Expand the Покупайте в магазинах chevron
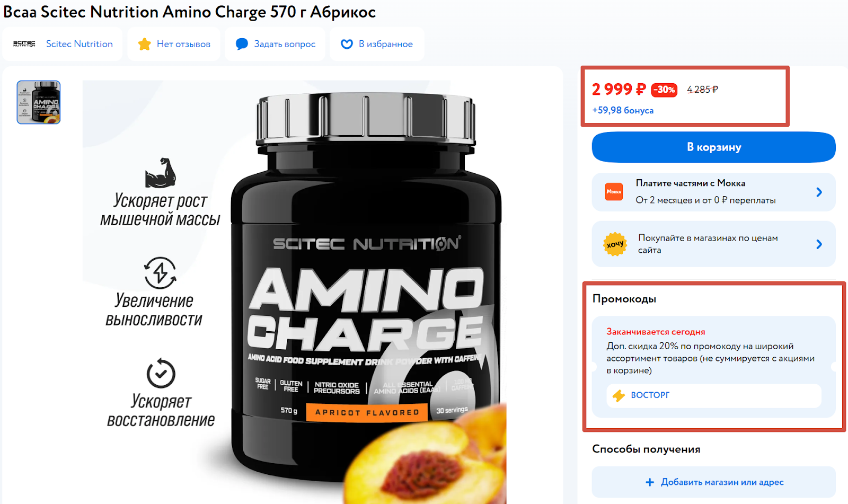Viewport: 848px width, 504px height. coord(819,244)
